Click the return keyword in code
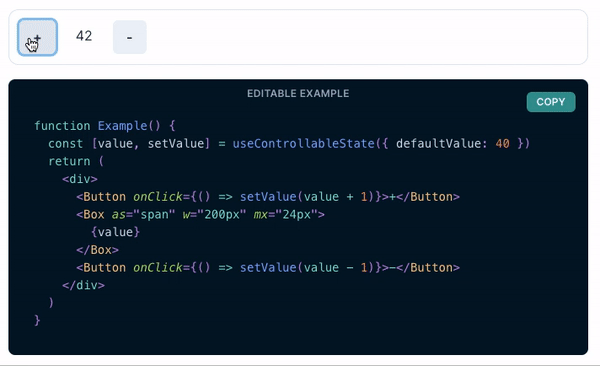The width and height of the screenshot is (600, 366). tap(69, 161)
